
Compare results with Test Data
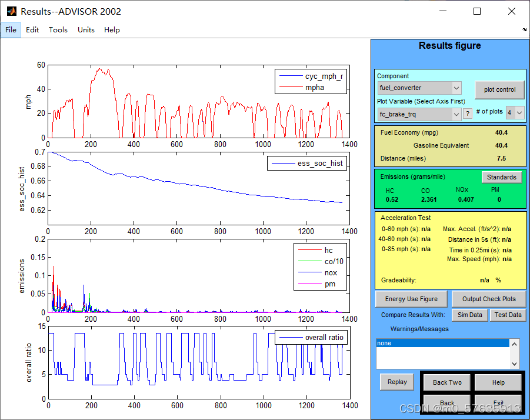pos(508,315)
